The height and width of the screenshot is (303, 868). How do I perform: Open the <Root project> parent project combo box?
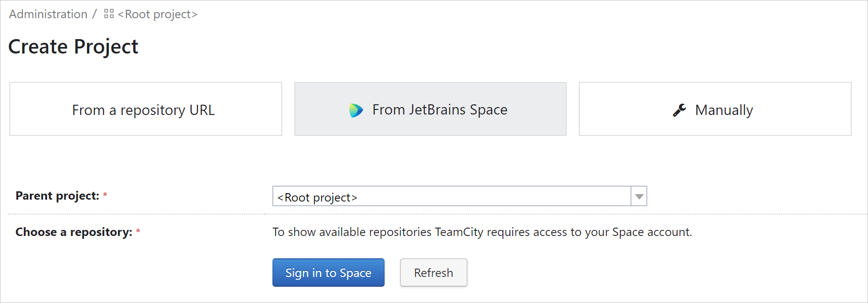[452, 196]
